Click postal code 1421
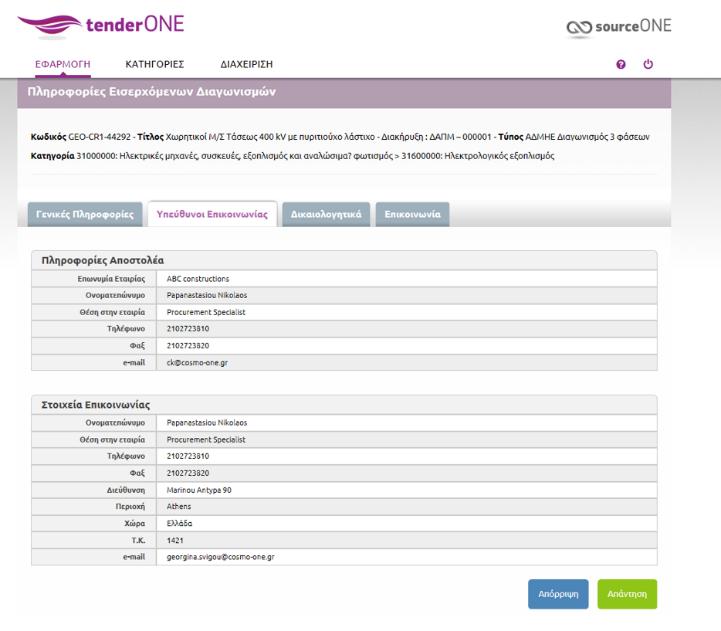 pyautogui.click(x=175, y=540)
